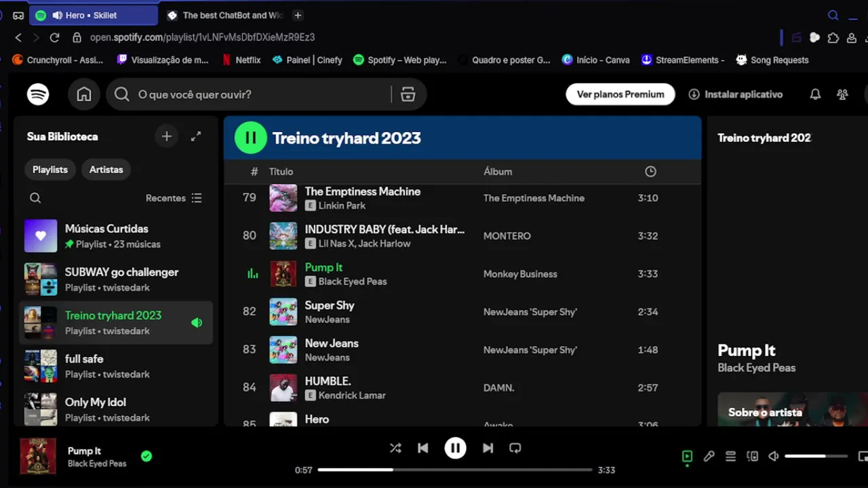Pause the playlist with the green header button
This screenshot has height=488, width=868.
pyautogui.click(x=251, y=138)
